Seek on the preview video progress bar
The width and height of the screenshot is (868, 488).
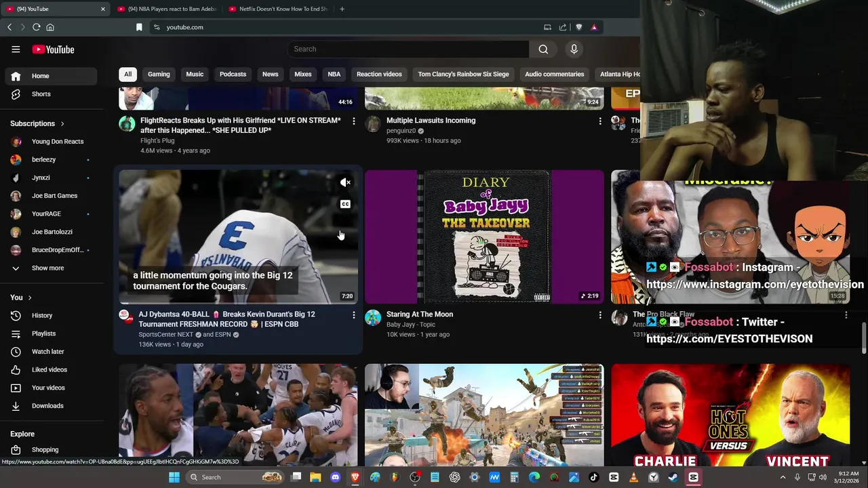point(238,303)
